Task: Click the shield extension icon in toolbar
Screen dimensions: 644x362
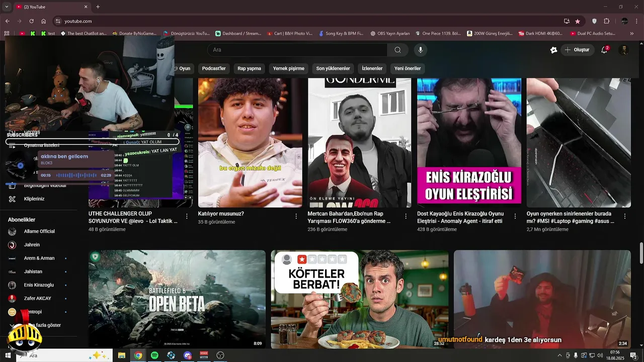Action: tap(594, 21)
